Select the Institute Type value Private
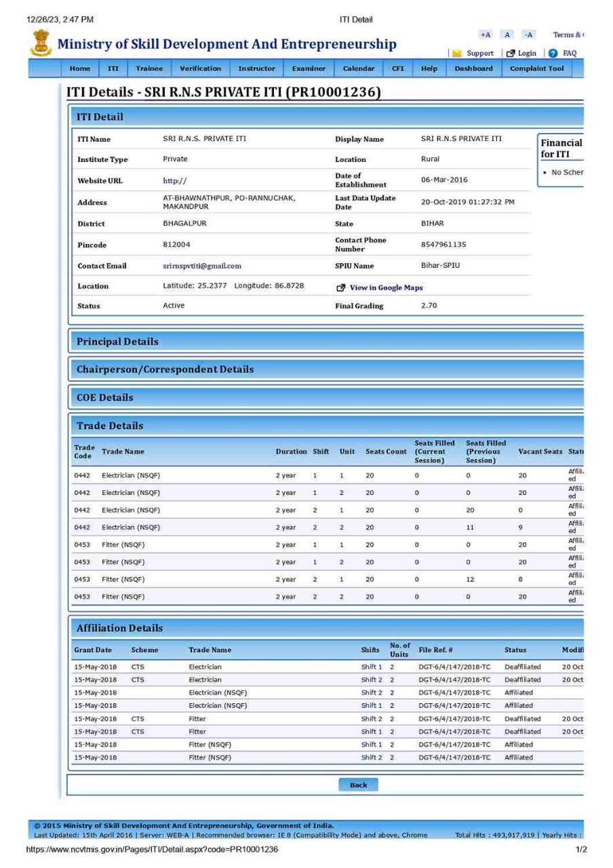Screen dimensions: 613x868 point(175,159)
